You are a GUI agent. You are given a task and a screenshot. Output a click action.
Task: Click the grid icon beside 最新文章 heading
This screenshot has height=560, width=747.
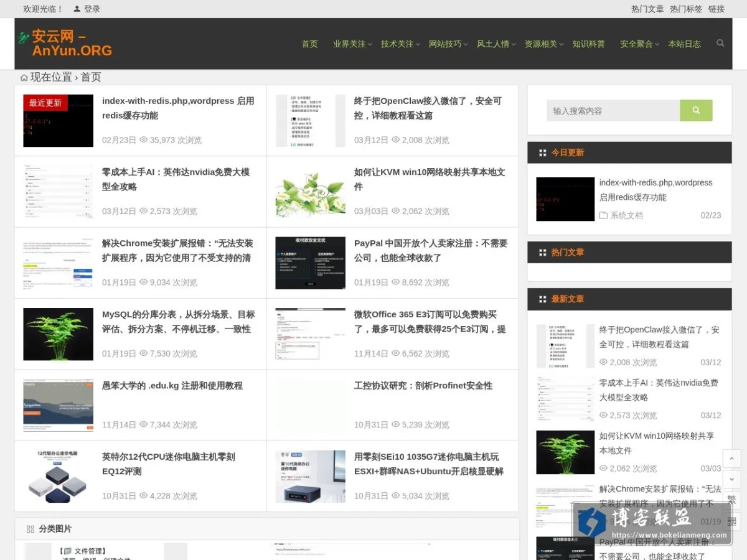pyautogui.click(x=542, y=299)
